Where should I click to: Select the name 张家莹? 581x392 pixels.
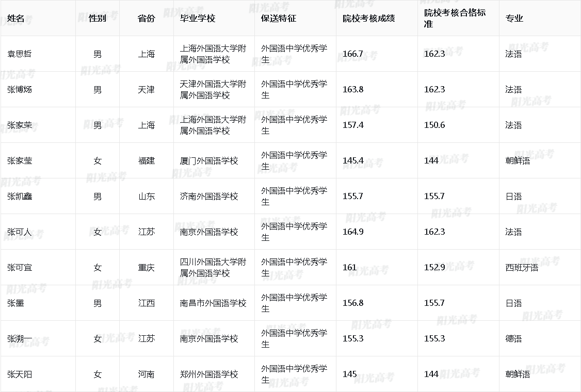click(19, 160)
